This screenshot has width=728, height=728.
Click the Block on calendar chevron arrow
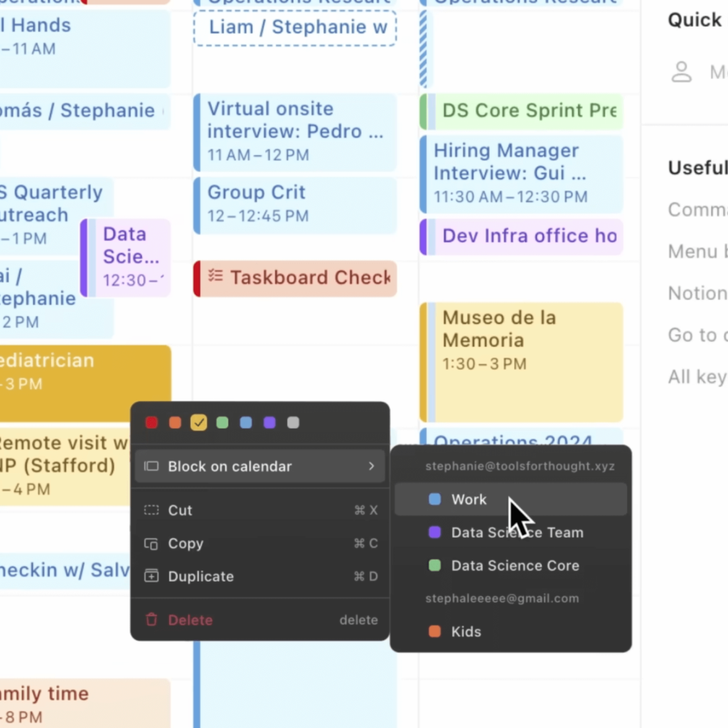coord(371,466)
